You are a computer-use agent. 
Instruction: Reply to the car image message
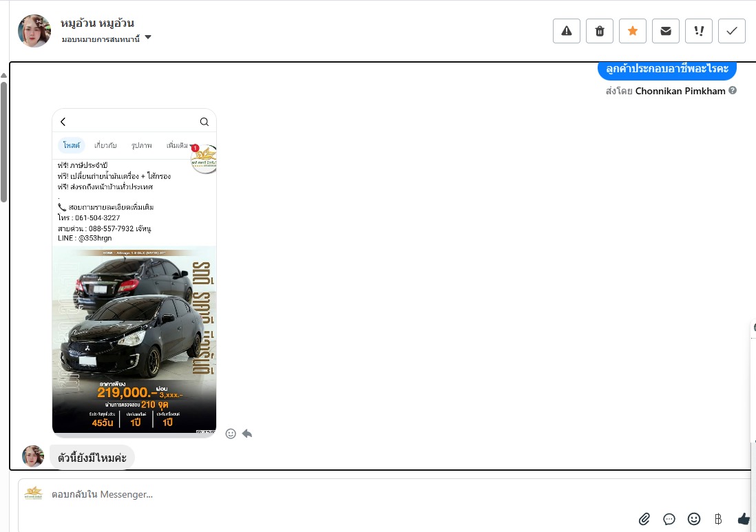point(247,434)
